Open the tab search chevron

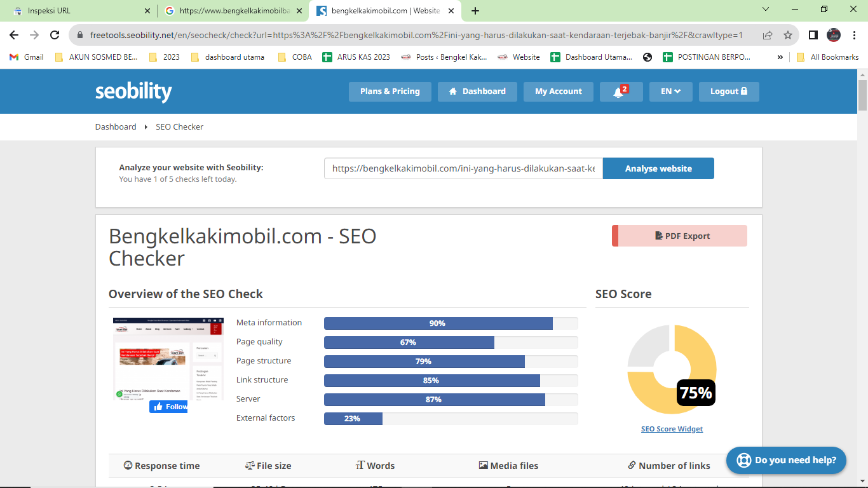(766, 9)
